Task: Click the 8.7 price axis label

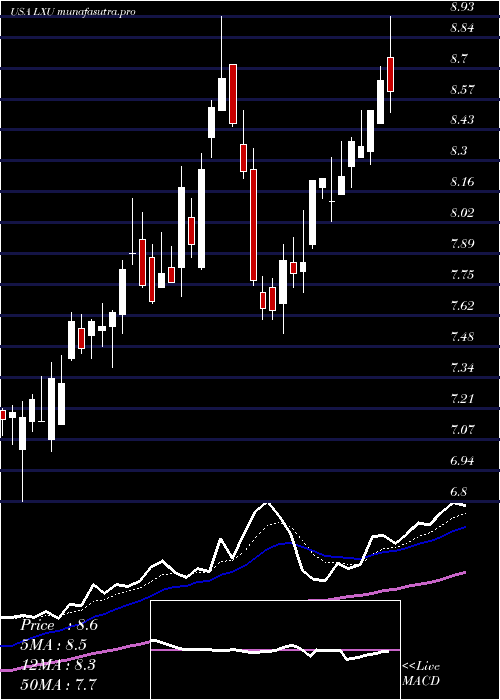Action: click(459, 59)
